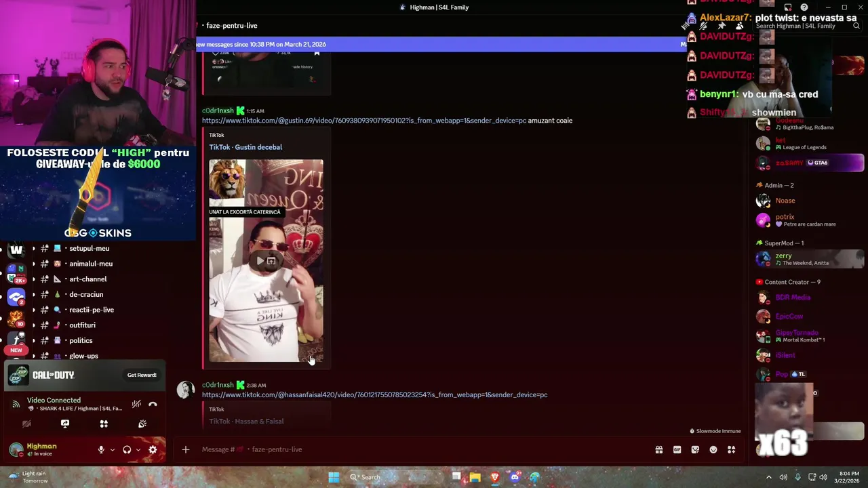868x488 pixels.
Task: Expand threads arrow beside outfituri
Action: tap(33, 325)
